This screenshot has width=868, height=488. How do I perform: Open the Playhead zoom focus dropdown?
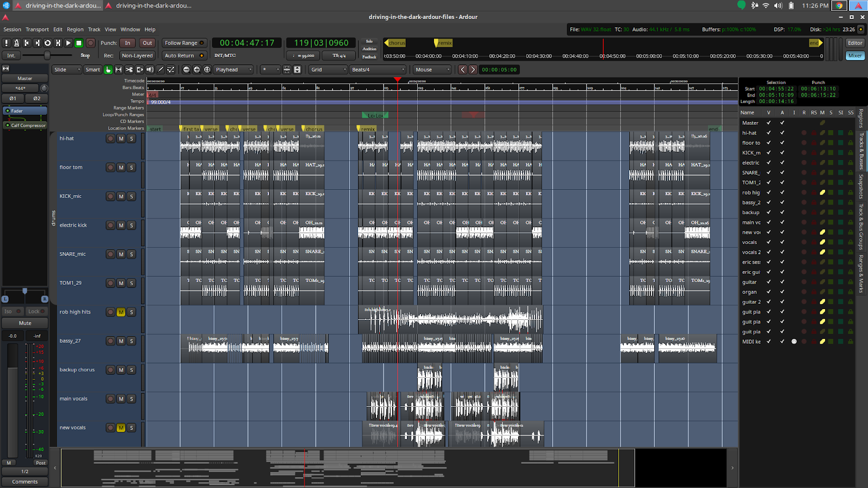pyautogui.click(x=234, y=69)
